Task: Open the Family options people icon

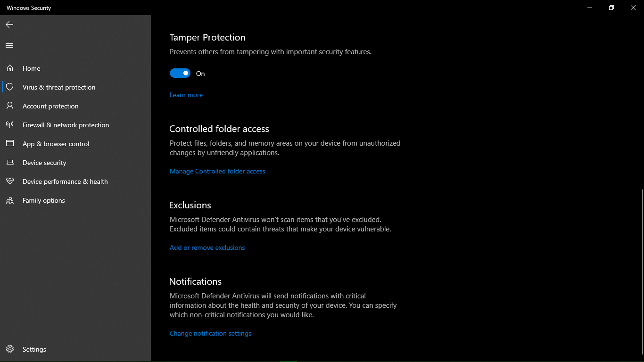Action: coord(10,200)
